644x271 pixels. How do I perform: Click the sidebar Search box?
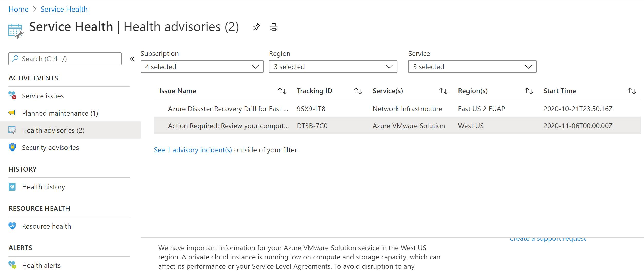(65, 59)
